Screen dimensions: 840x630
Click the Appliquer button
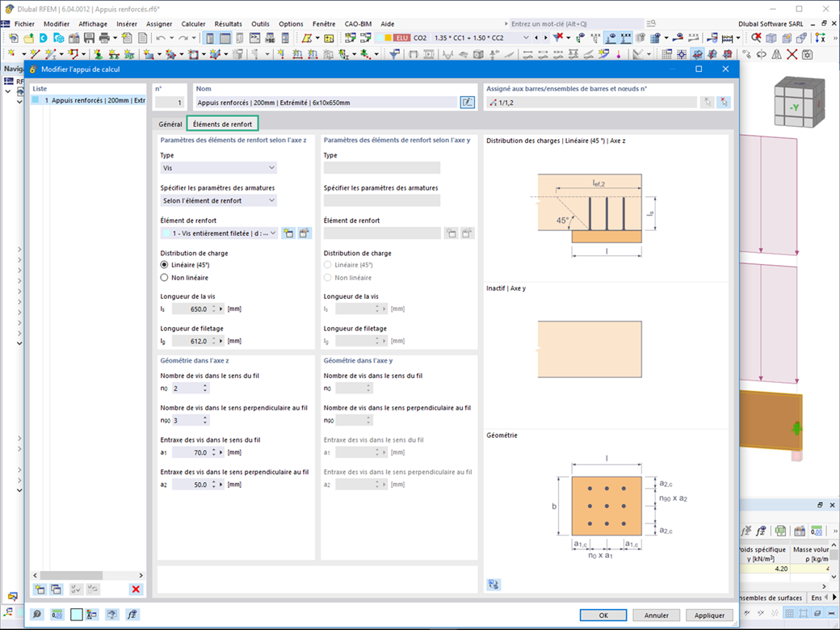[709, 615]
